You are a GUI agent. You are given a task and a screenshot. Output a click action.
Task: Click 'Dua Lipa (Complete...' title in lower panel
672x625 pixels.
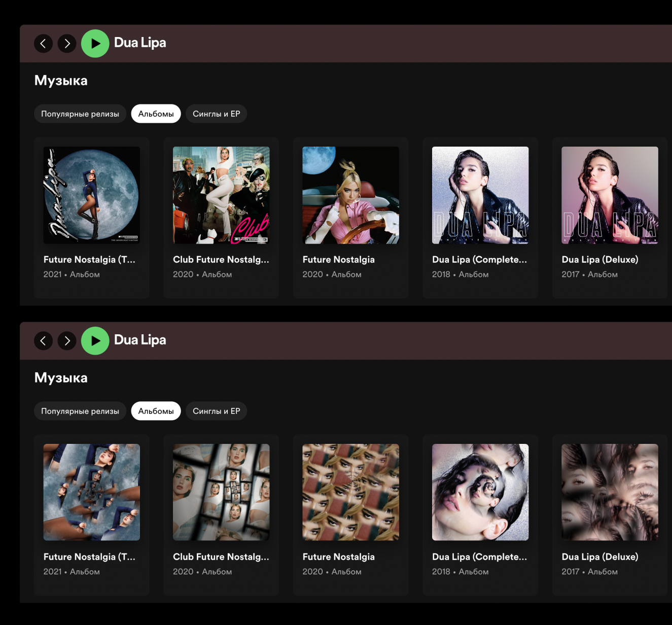tap(480, 557)
